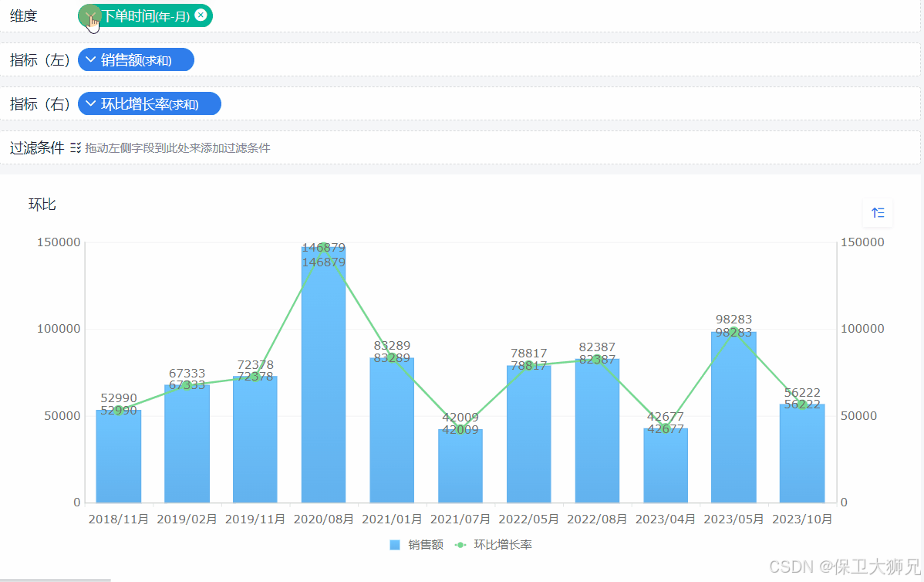
Task: Click the 2022/08月 bar labeled 82387
Action: pos(597,431)
